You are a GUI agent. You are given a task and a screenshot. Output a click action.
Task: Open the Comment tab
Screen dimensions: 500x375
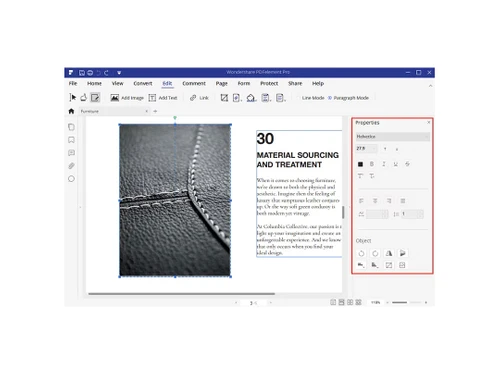pos(194,83)
